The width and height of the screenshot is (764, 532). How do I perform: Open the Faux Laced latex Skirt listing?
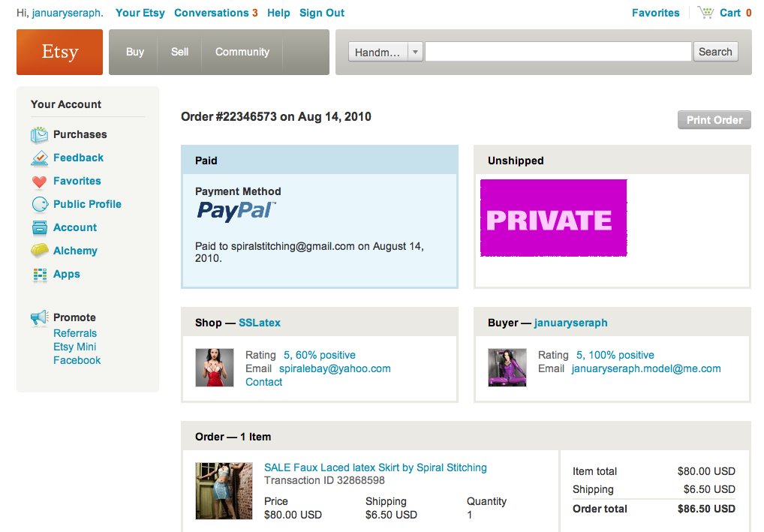(375, 467)
